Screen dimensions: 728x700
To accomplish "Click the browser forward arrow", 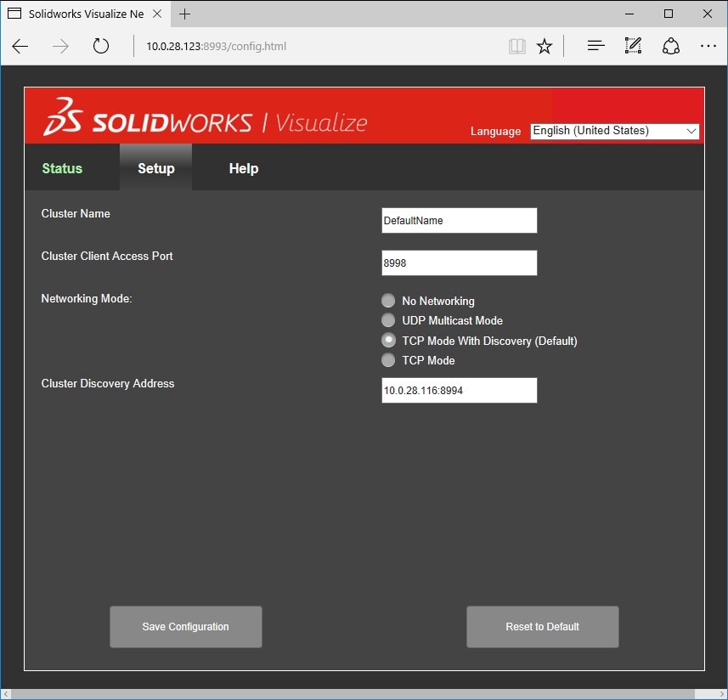I will click(x=60, y=47).
